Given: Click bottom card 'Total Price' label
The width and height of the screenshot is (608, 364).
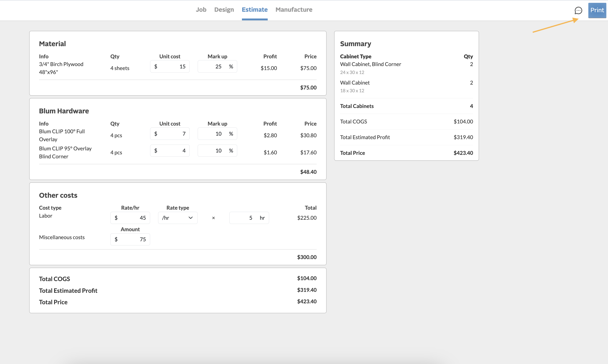Looking at the screenshot, I should click(x=53, y=302).
